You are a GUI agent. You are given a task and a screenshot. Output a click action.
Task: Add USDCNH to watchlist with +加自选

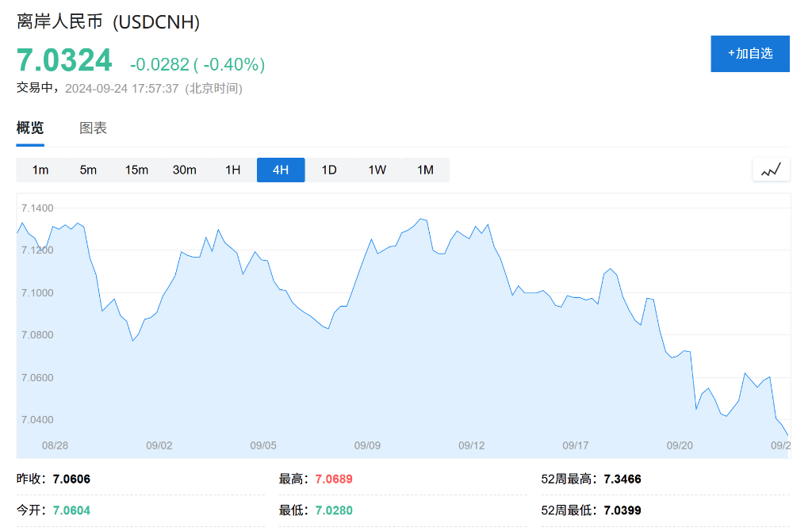click(749, 54)
